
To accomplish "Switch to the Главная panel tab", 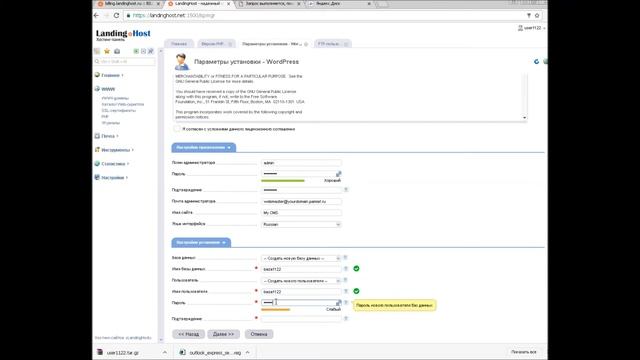I will [x=179, y=44].
